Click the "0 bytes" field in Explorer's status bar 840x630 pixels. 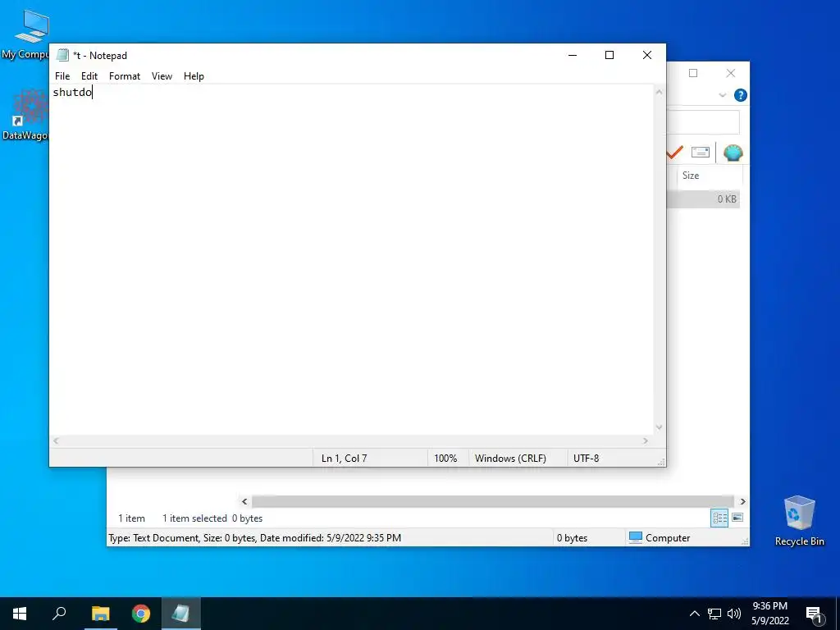(x=572, y=538)
